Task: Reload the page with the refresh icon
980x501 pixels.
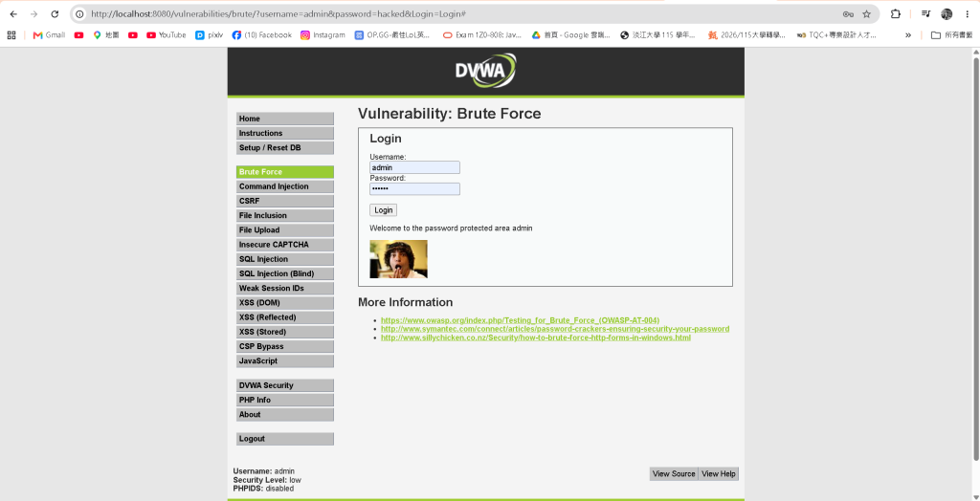Action: [55, 13]
